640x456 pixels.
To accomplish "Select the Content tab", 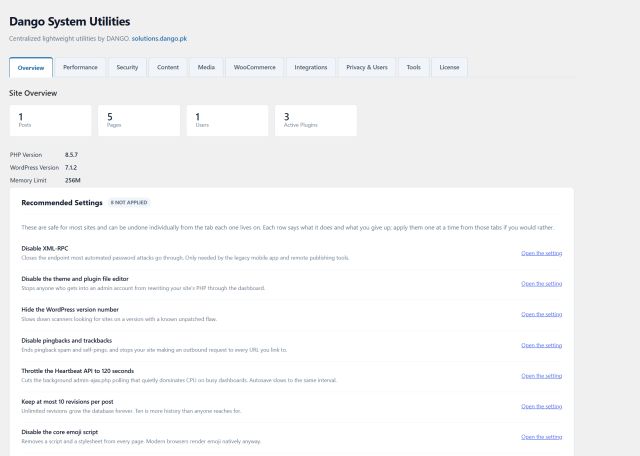I will tap(168, 67).
